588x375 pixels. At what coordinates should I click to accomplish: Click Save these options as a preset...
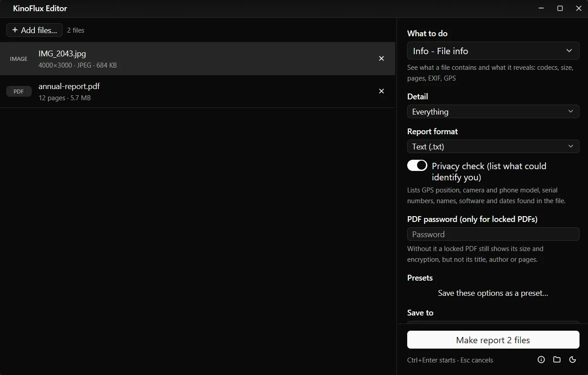493,293
